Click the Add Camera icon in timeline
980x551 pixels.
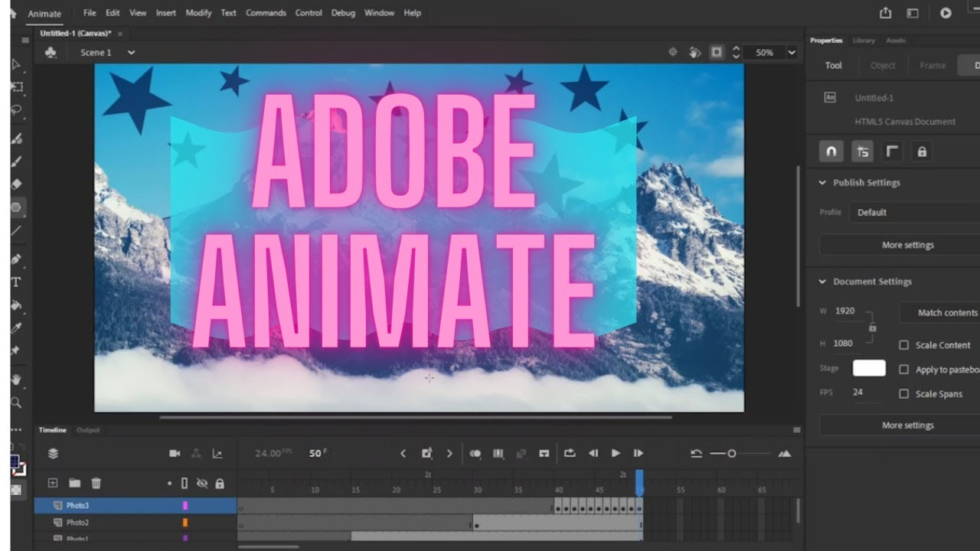175,454
